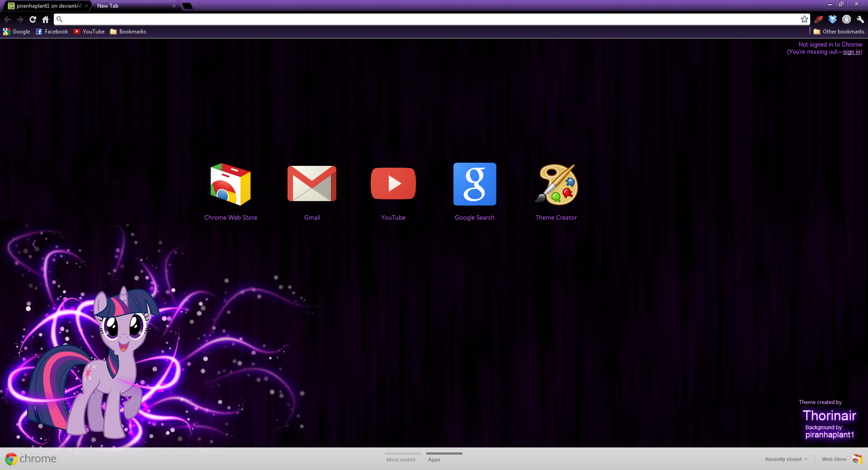Minimize the Chrome window
The width and height of the screenshot is (868, 470).
coord(830,4)
